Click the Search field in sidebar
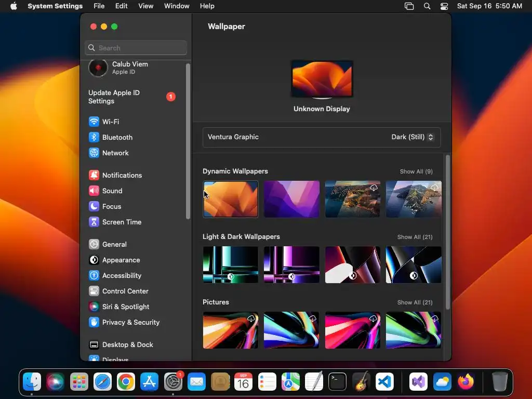532x399 pixels. (136, 48)
